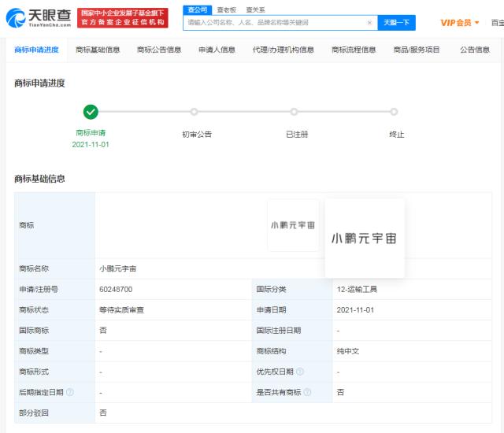Click the help icon next to 是否共有商标

pyautogui.click(x=307, y=392)
